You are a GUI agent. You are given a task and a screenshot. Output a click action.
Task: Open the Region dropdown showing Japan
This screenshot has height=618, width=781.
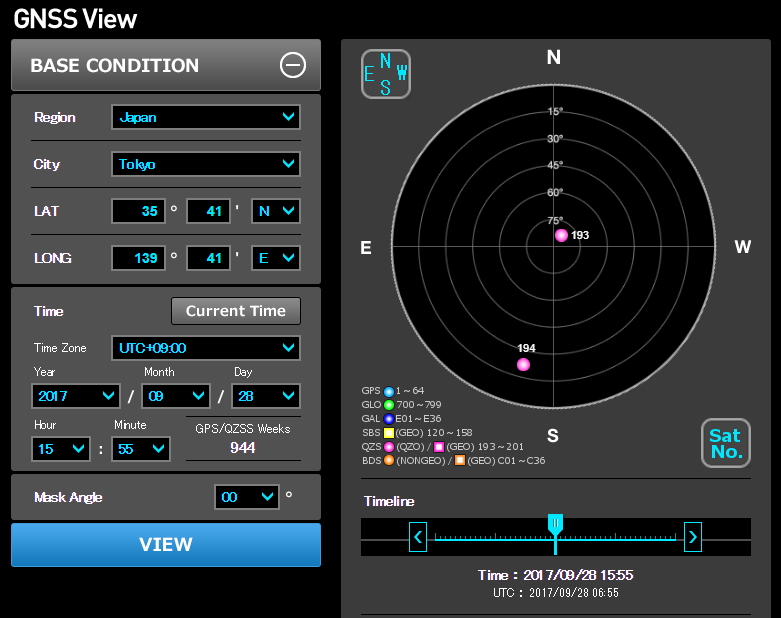pyautogui.click(x=206, y=117)
